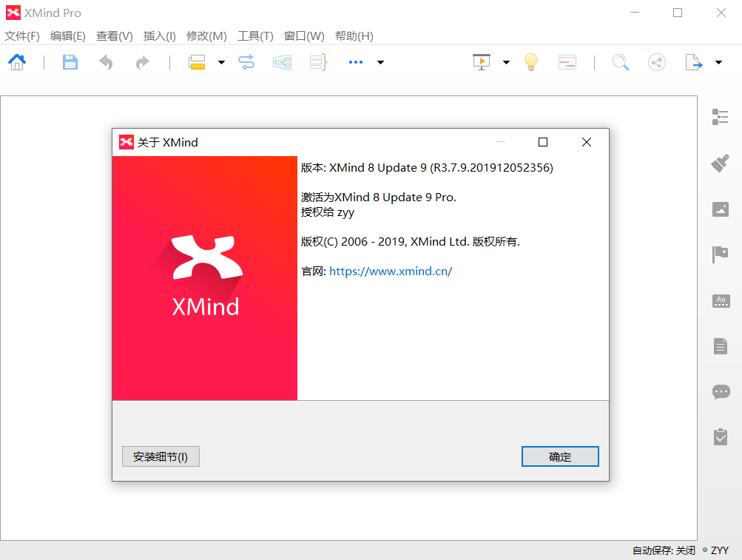The height and width of the screenshot is (560, 742).
Task: Open the 查看(V) menu
Action: (114, 36)
